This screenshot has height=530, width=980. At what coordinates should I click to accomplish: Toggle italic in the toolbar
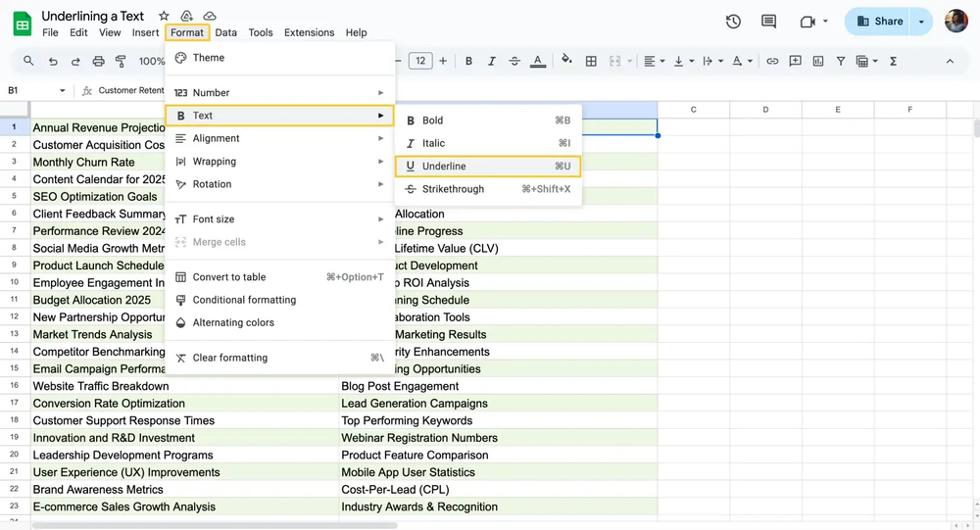pyautogui.click(x=492, y=61)
